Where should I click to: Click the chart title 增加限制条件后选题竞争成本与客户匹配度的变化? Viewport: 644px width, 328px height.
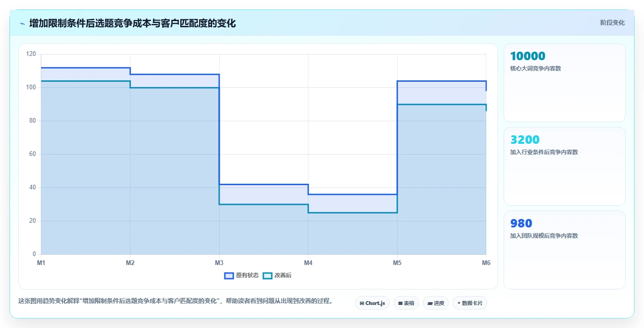click(132, 23)
